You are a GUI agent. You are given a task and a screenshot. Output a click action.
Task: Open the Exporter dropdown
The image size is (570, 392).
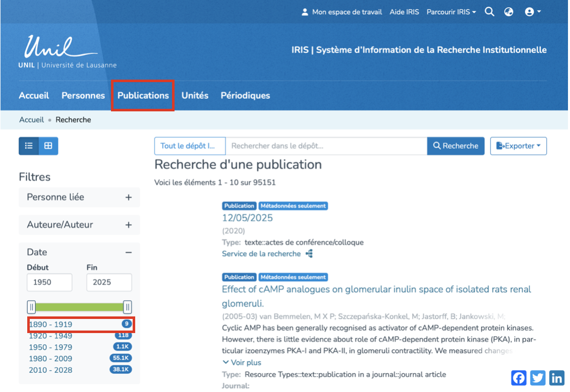click(x=518, y=146)
